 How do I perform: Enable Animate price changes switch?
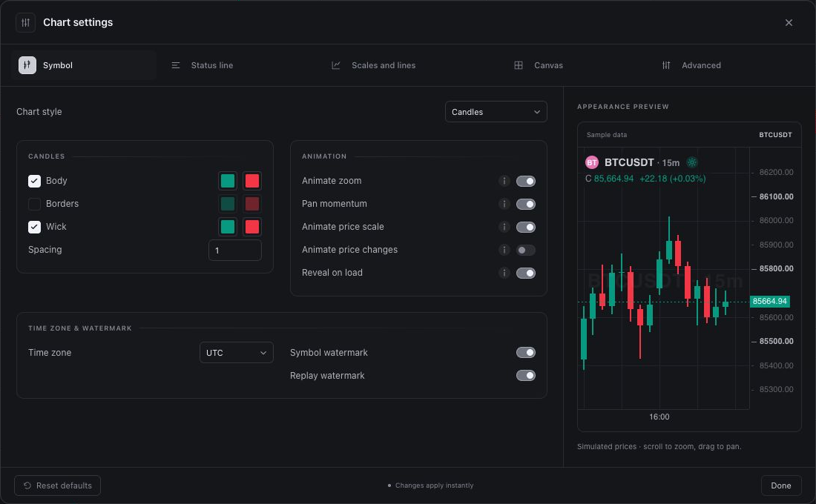526,250
